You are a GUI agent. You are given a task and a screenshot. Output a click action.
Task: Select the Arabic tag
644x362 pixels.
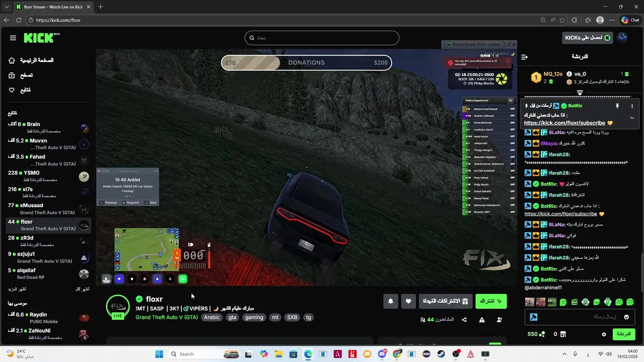click(212, 317)
